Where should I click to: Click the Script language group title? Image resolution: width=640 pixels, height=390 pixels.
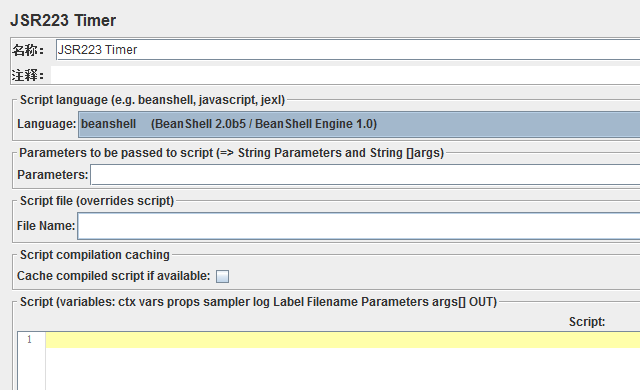[152, 100]
